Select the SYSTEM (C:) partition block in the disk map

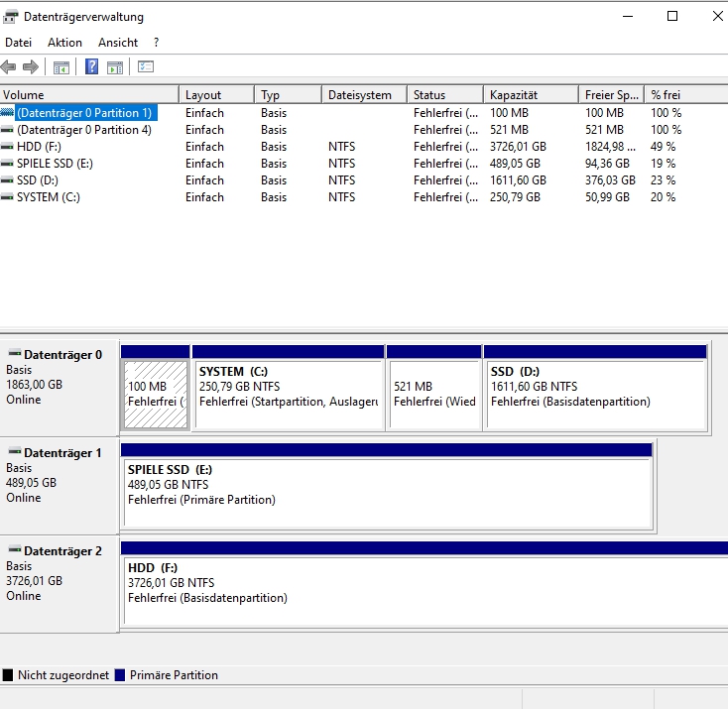(289, 395)
